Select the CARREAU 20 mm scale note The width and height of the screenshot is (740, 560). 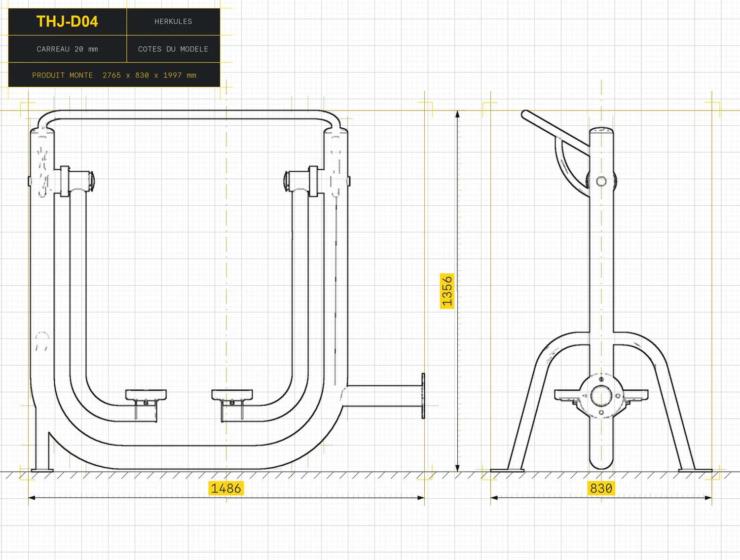(67, 49)
